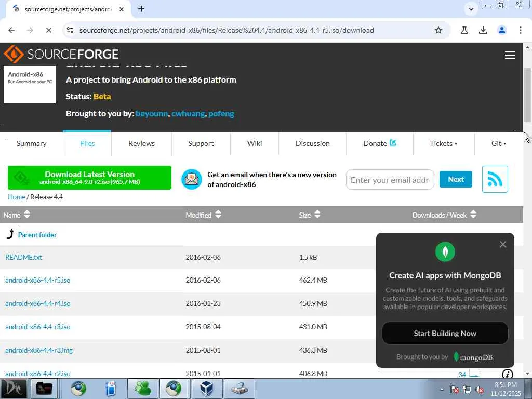Open the taskbar start menu button
This screenshot has width=532, height=399.
(x=14, y=389)
